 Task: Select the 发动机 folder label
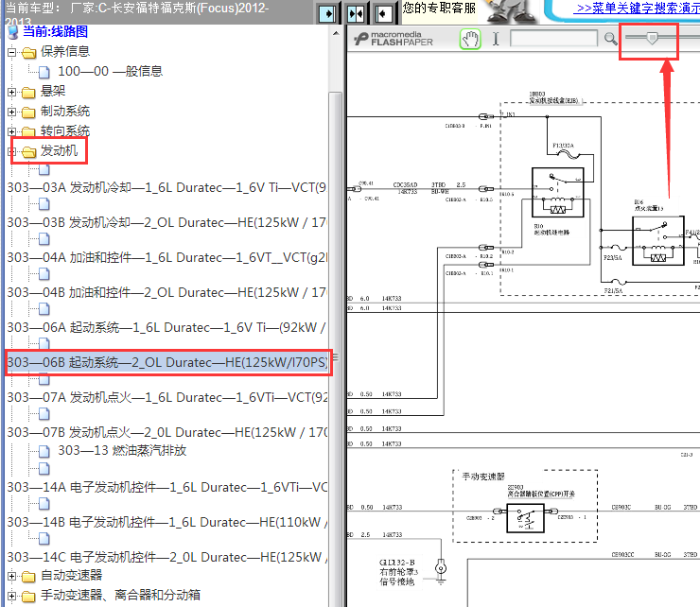[x=59, y=151]
